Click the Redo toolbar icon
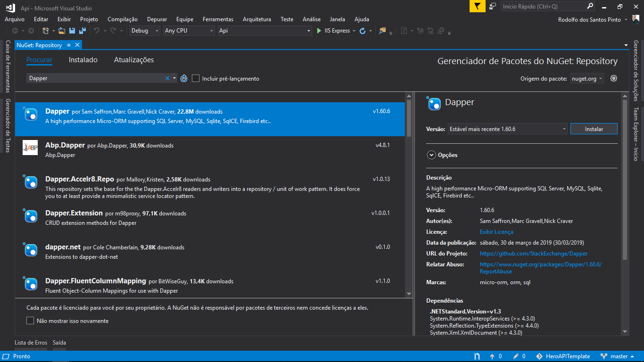The image size is (644, 362). pos(113,31)
